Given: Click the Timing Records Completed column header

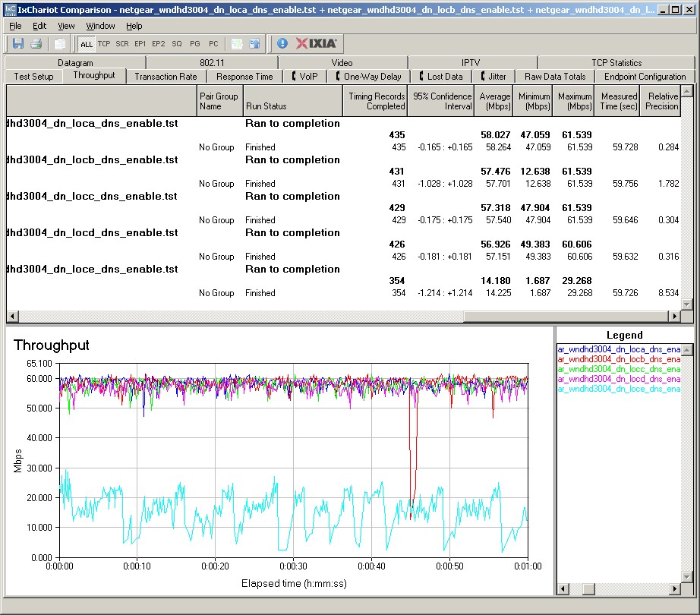Looking at the screenshot, I should (375, 101).
